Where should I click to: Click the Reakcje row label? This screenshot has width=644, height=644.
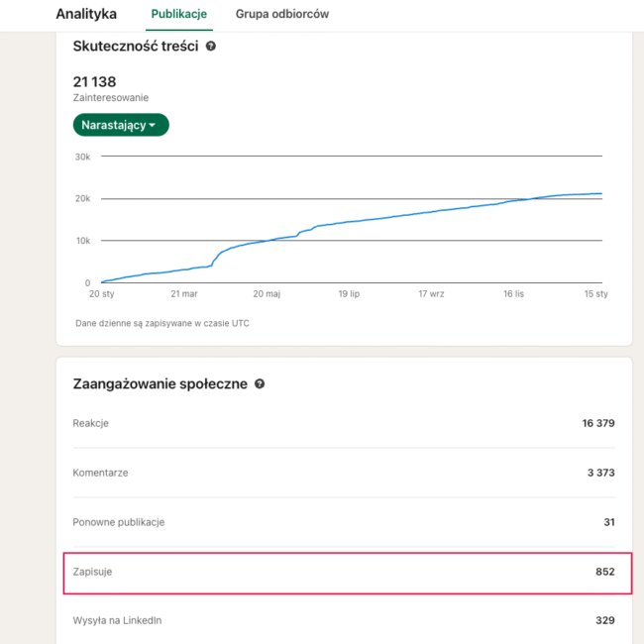click(x=91, y=423)
